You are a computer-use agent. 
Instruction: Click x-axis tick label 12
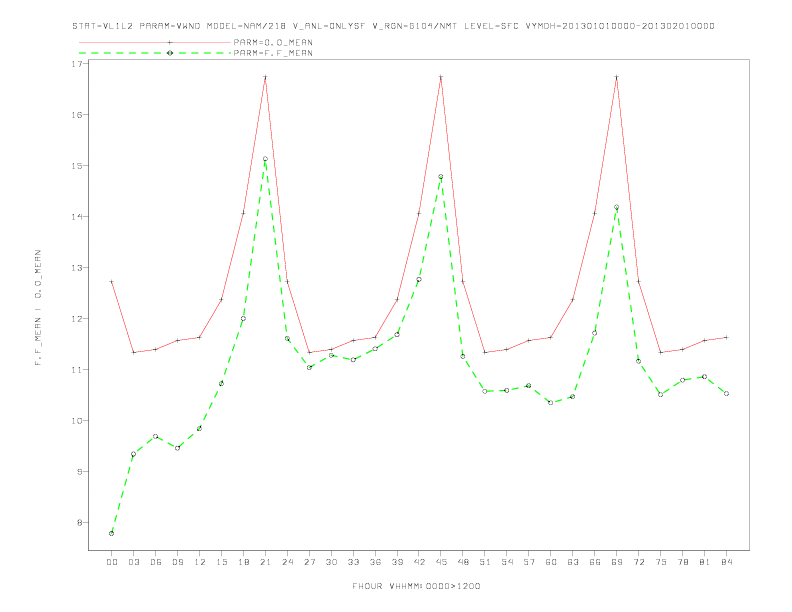point(200,562)
